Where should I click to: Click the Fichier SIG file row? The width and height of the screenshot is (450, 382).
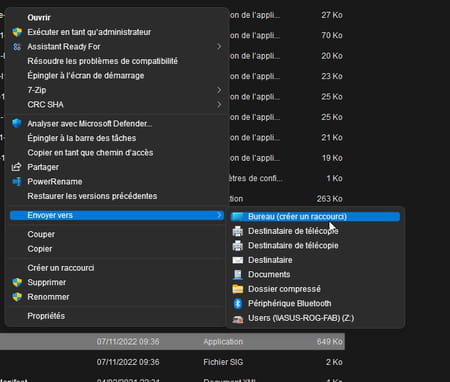(172, 362)
